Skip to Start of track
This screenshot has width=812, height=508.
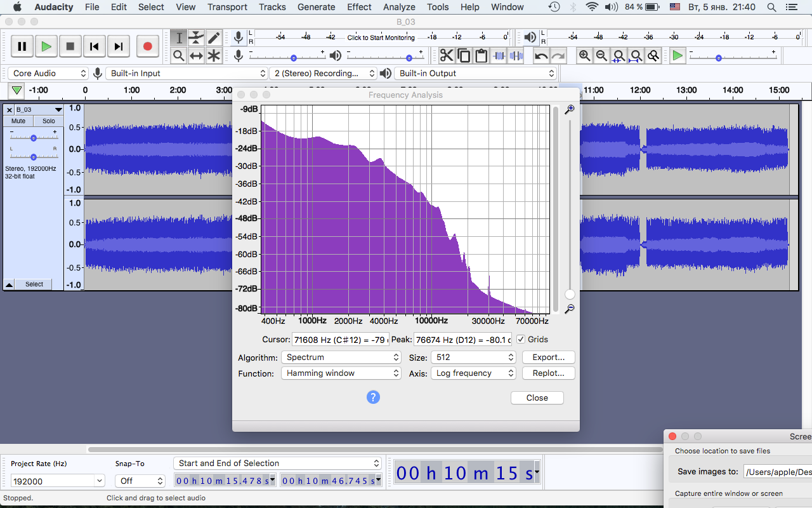point(95,46)
